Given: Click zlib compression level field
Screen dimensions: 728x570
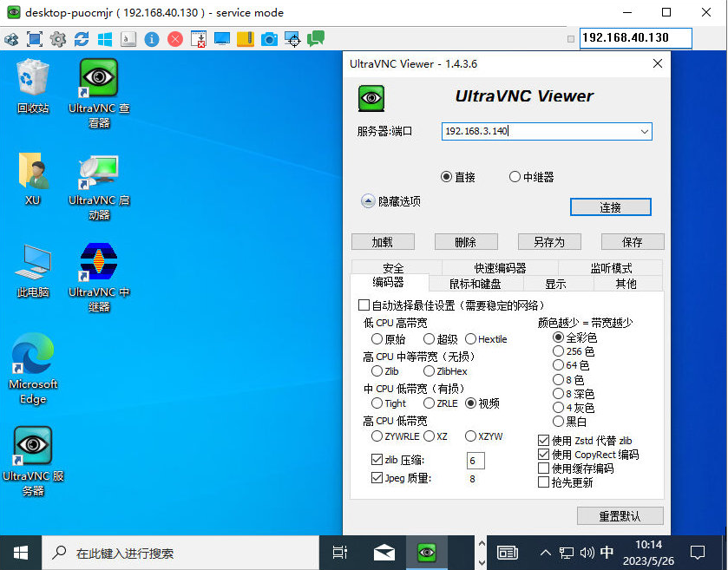Looking at the screenshot, I should point(475,461).
